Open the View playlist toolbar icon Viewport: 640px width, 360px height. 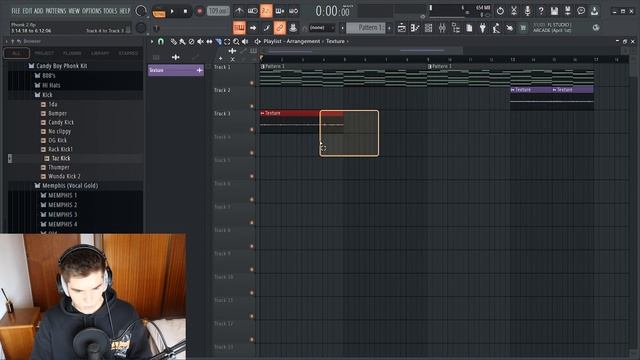click(402, 28)
